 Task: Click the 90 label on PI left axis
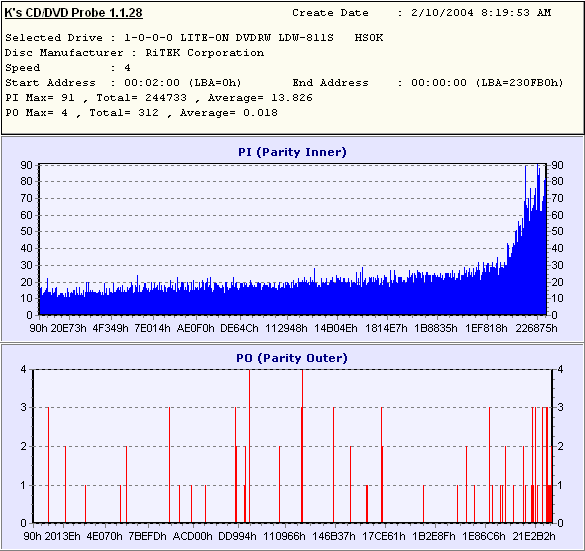[26, 165]
